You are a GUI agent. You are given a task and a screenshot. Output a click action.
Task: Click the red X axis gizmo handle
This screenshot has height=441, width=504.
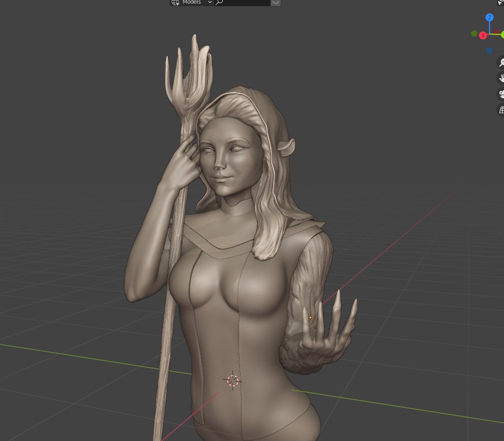tap(483, 36)
